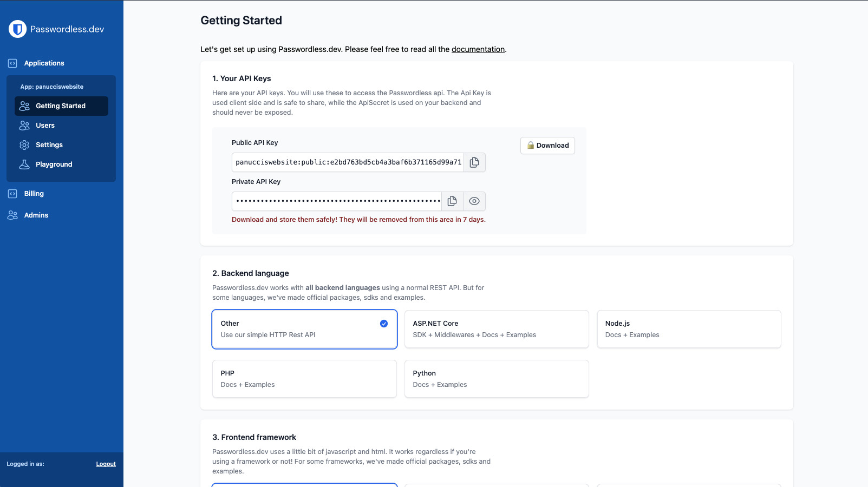868x487 pixels.
Task: Click the Getting Started people icon
Action: (x=24, y=106)
